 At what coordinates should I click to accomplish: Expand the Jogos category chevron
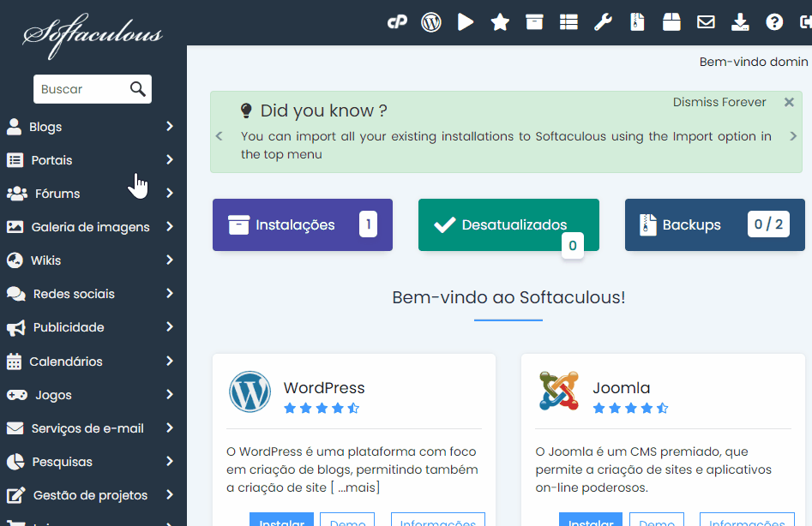170,395
